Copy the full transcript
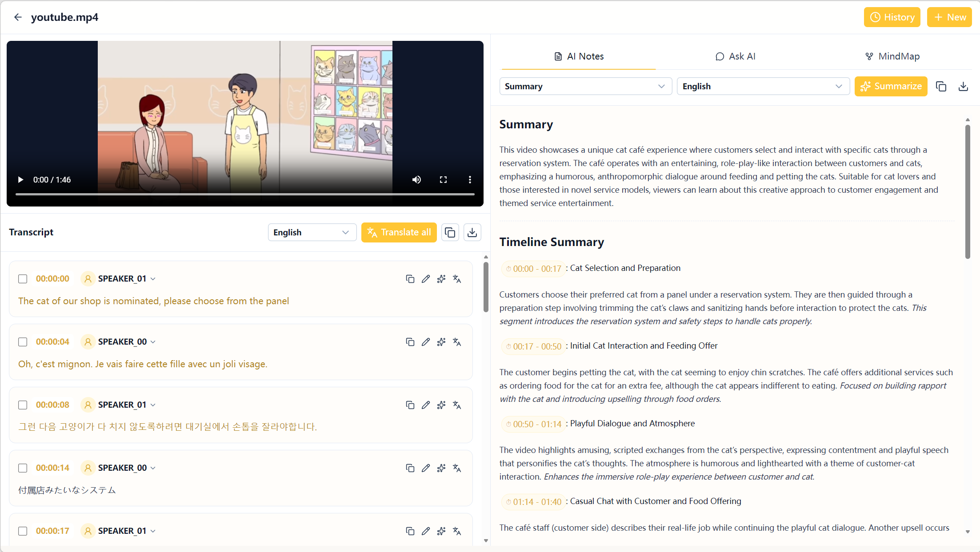 tap(450, 232)
